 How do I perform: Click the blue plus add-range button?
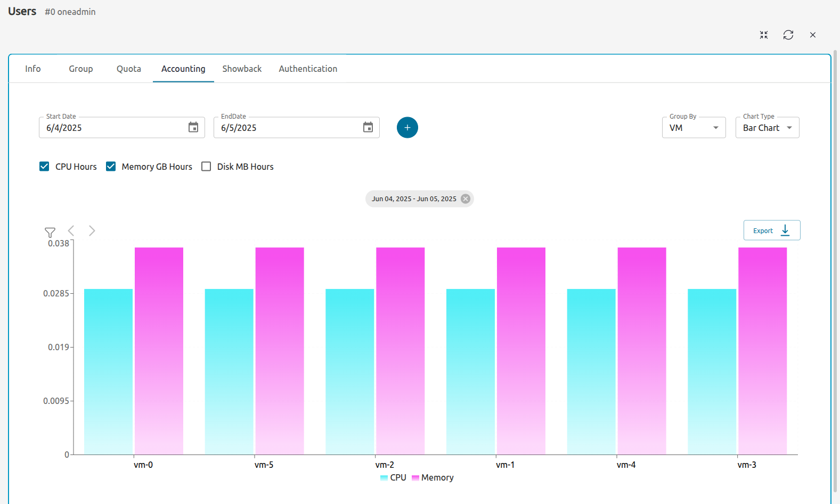pos(407,128)
